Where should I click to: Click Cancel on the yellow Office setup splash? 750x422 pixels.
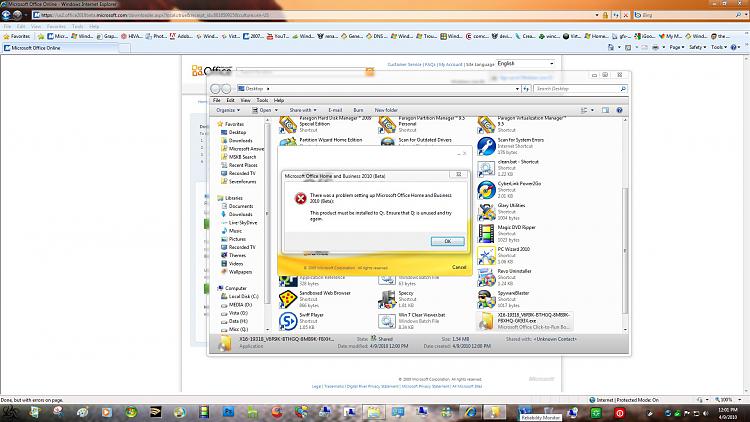pyautogui.click(x=459, y=267)
